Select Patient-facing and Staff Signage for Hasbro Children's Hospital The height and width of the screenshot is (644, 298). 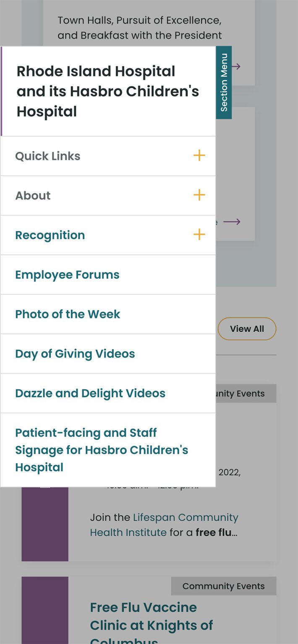[102, 450]
